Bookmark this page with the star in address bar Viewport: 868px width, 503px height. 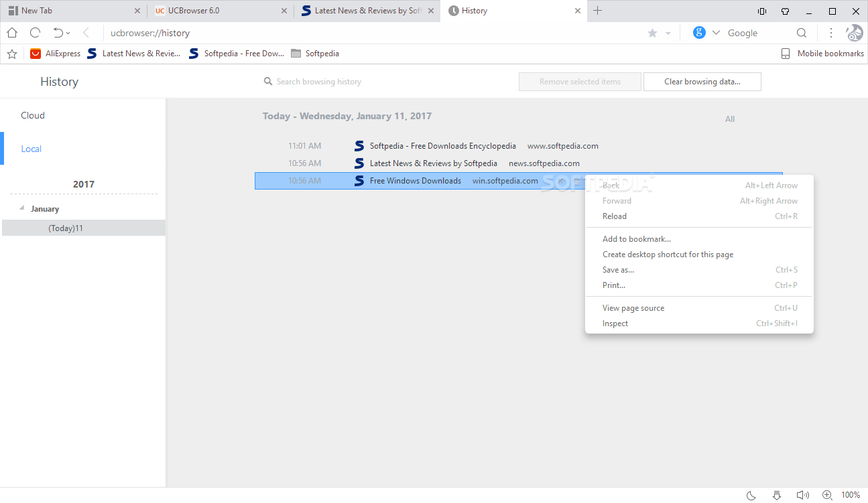click(x=652, y=33)
